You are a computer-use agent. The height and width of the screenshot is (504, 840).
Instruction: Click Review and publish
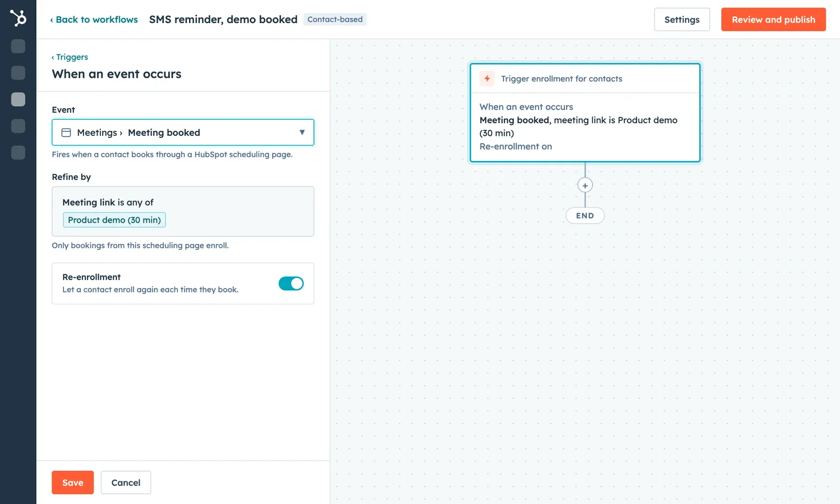click(773, 19)
